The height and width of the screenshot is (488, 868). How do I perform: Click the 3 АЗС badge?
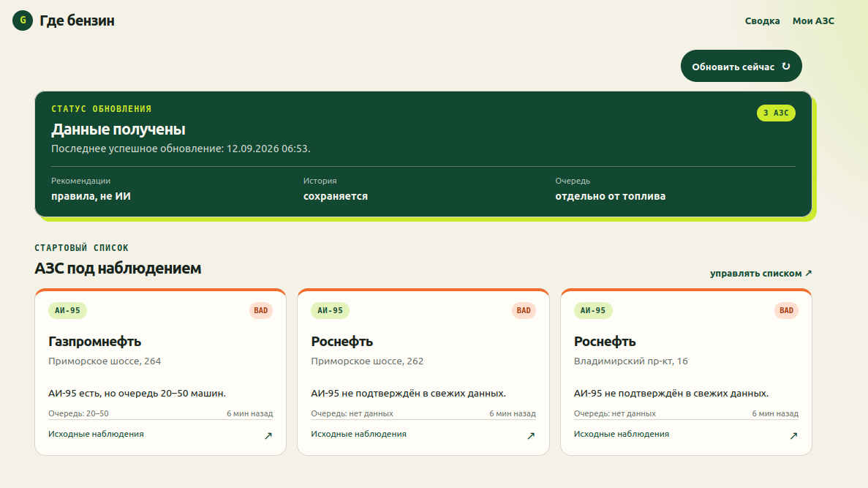point(776,113)
